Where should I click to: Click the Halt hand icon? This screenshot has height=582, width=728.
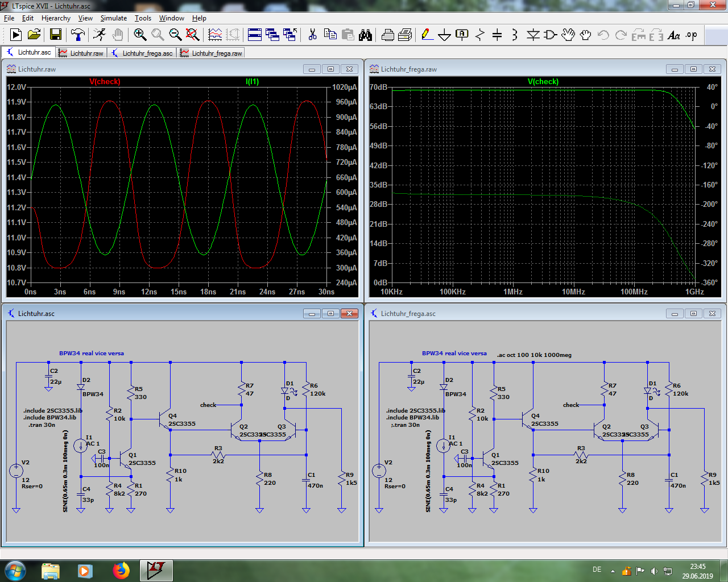pyautogui.click(x=118, y=35)
